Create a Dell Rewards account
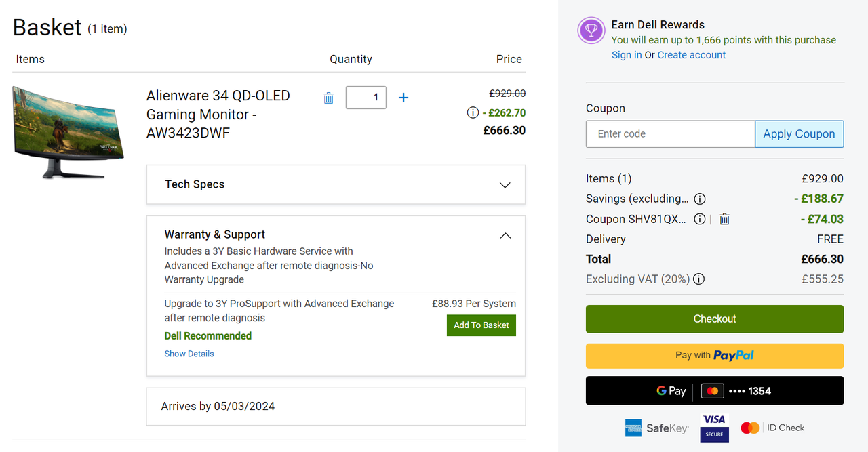Screen dimensions: 868x452 [692, 55]
